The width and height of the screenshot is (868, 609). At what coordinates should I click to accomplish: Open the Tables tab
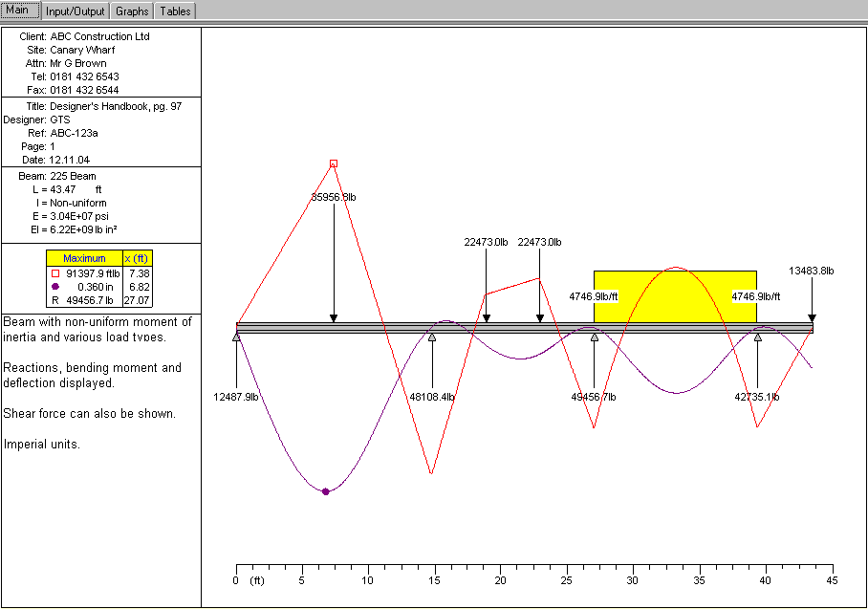pos(175,11)
